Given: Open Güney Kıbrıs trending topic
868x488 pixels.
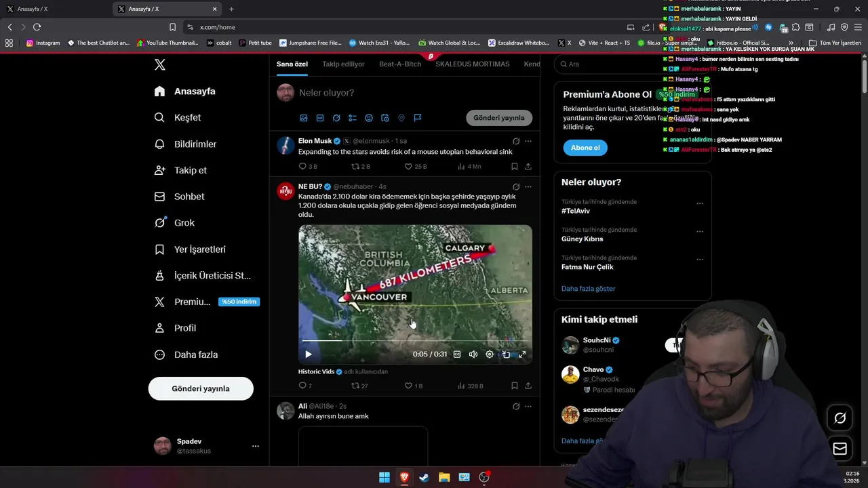Looking at the screenshot, I should (x=582, y=239).
